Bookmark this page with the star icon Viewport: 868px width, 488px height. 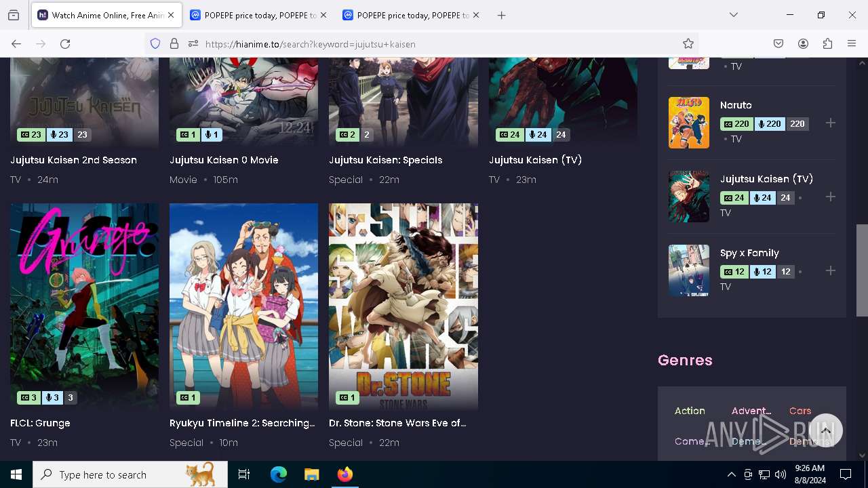click(688, 44)
